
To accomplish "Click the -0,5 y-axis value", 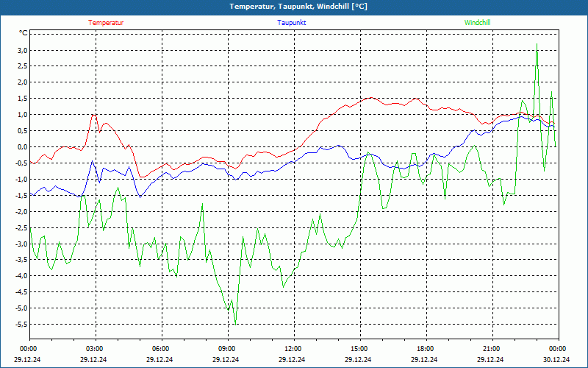I will click(22, 163).
